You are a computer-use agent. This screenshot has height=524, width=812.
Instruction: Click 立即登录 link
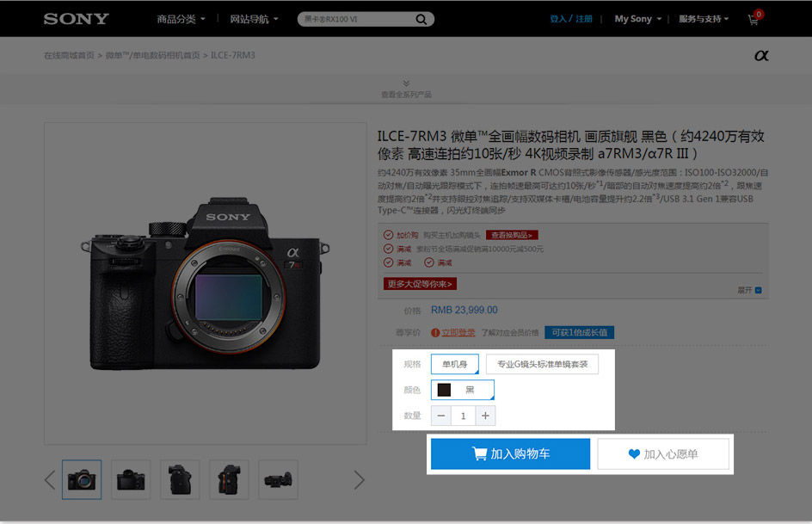pyautogui.click(x=458, y=332)
